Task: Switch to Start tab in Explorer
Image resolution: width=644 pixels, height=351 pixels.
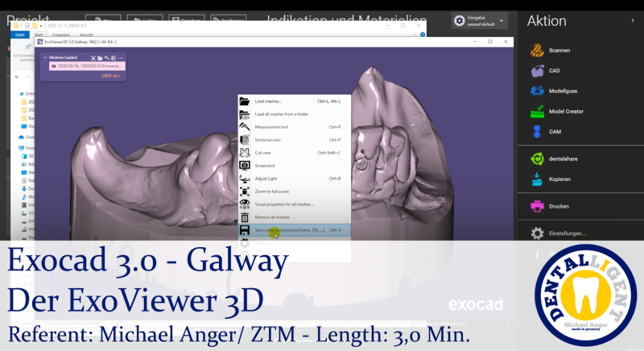Action: [38, 35]
